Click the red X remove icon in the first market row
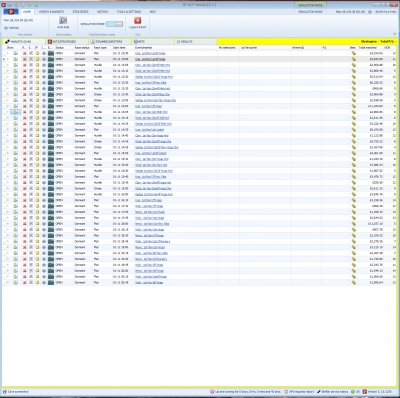This screenshot has width=400, height=398. (x=24, y=53)
